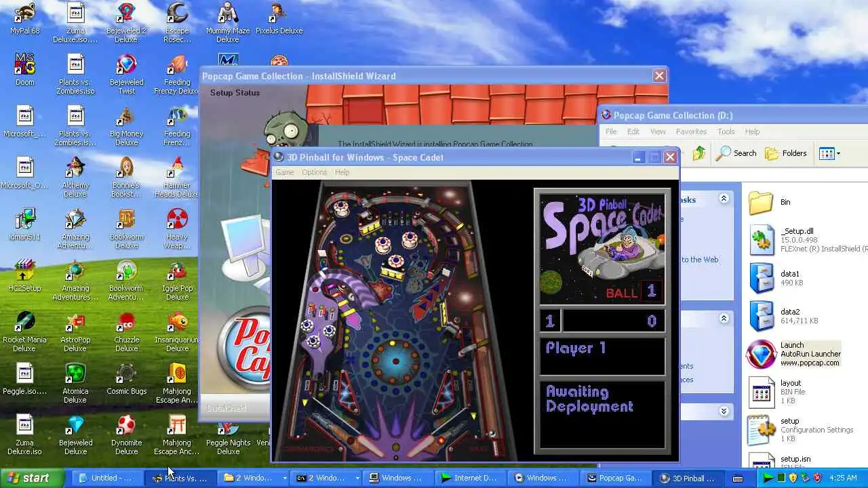The image size is (868, 488).
Task: Select the Bin folder in explorer
Action: click(770, 202)
